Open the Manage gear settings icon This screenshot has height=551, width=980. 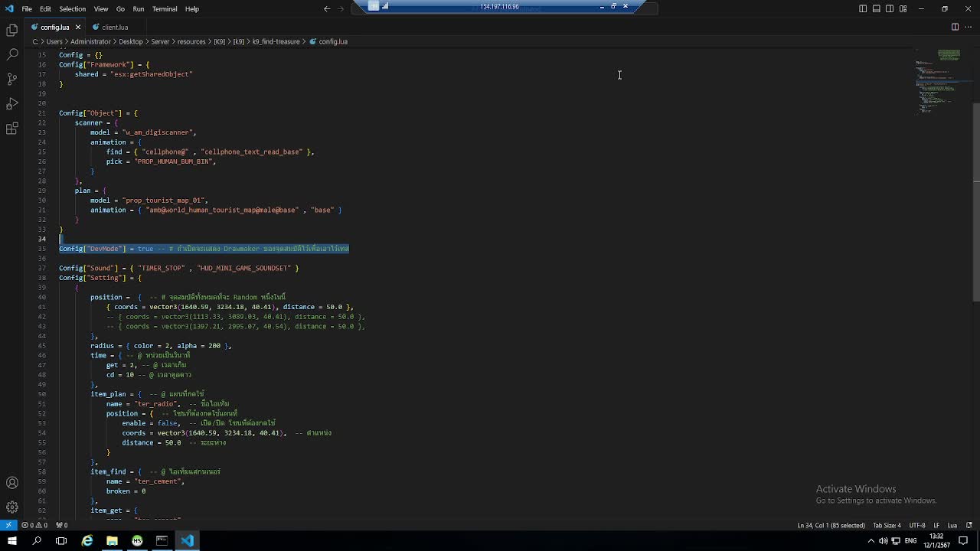[11, 507]
